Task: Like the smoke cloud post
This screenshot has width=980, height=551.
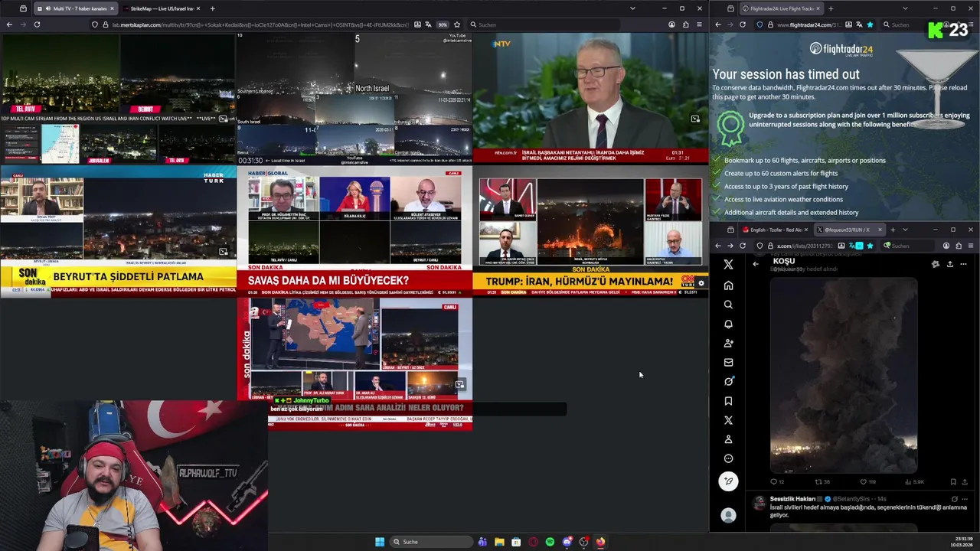Action: click(867, 481)
